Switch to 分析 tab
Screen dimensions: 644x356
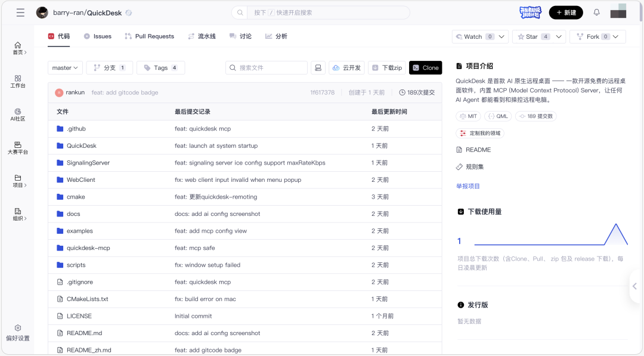(x=277, y=36)
